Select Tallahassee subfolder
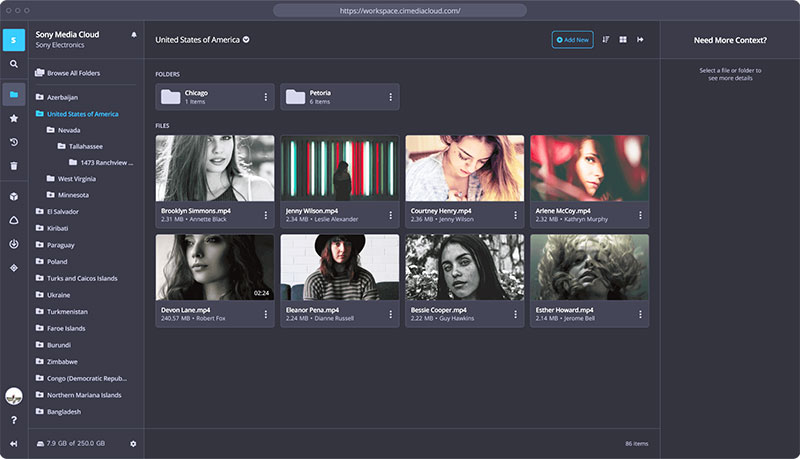The width and height of the screenshot is (800, 459). click(80, 146)
